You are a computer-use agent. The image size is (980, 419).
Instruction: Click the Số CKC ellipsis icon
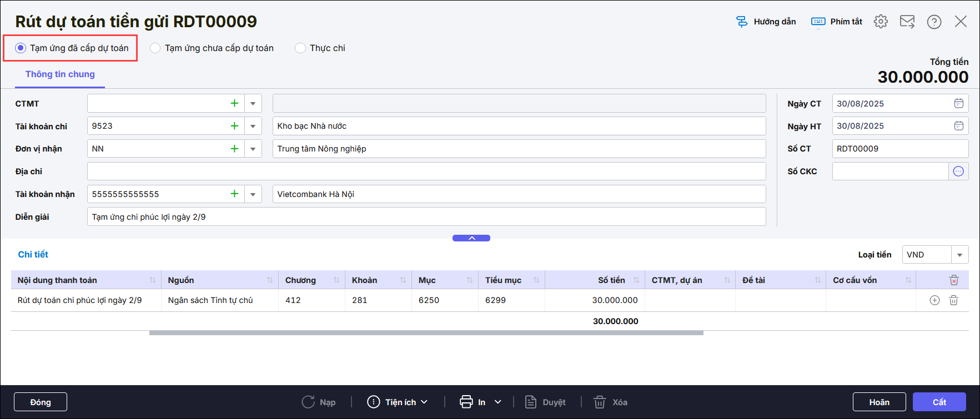coord(958,171)
